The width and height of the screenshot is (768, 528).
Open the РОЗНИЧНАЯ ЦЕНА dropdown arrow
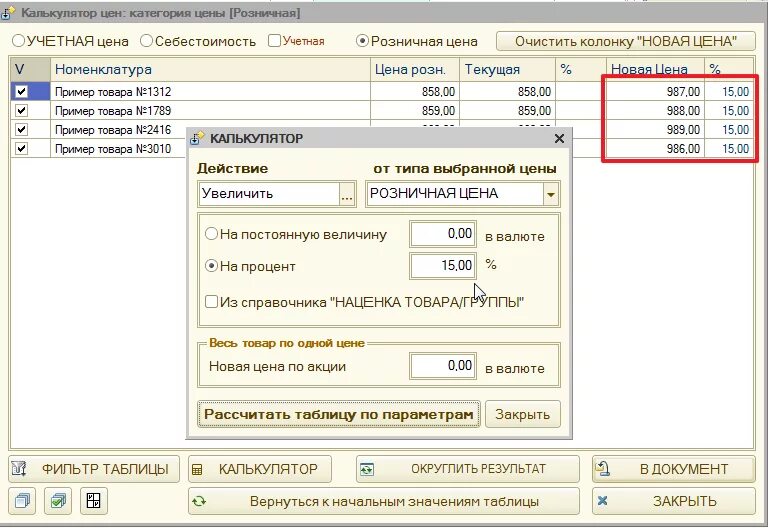coord(551,194)
